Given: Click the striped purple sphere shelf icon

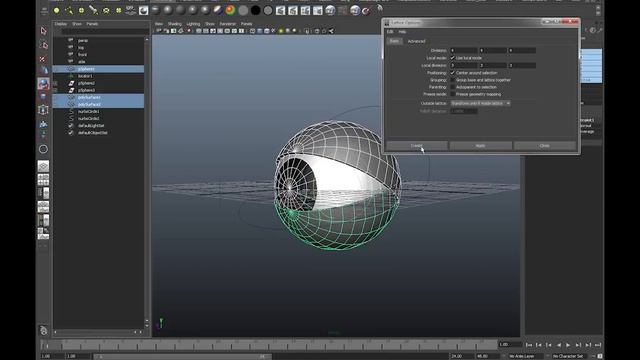Looking at the screenshot, I should (x=218, y=10).
